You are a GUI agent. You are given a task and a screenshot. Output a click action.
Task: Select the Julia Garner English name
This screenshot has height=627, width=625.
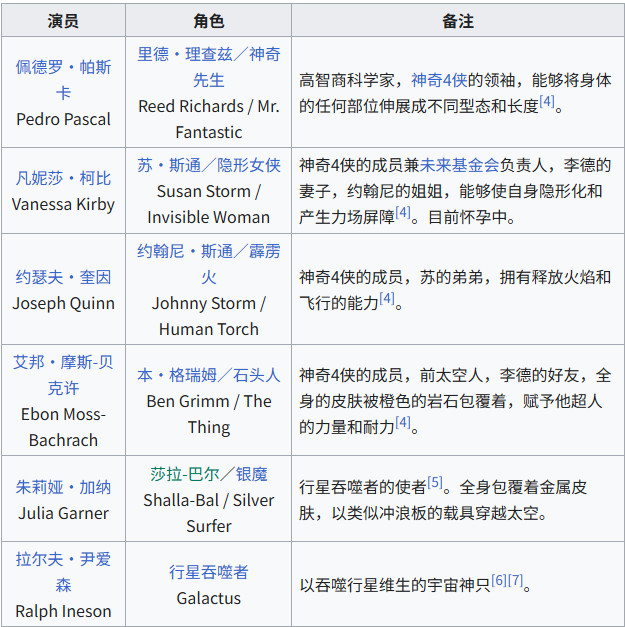coord(63,513)
